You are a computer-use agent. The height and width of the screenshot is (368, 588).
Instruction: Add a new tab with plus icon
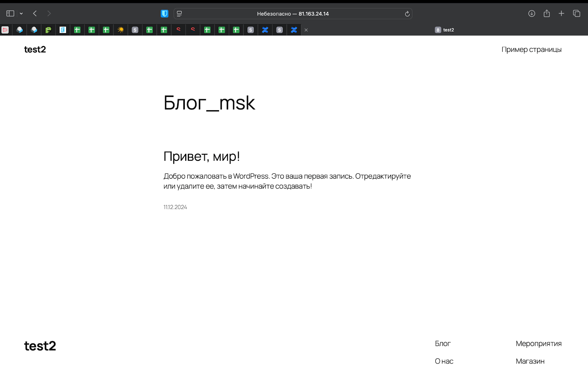561,14
